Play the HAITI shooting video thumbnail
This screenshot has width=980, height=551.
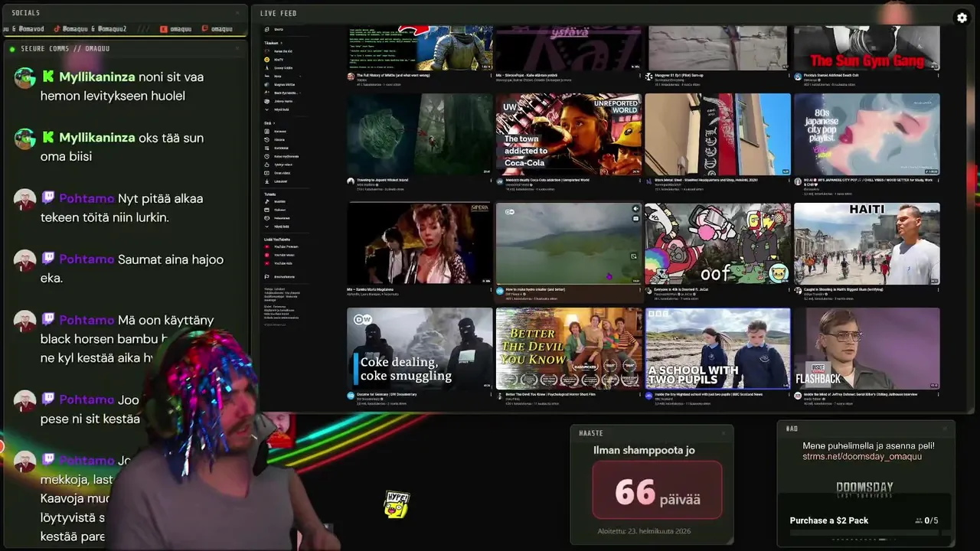click(x=867, y=243)
